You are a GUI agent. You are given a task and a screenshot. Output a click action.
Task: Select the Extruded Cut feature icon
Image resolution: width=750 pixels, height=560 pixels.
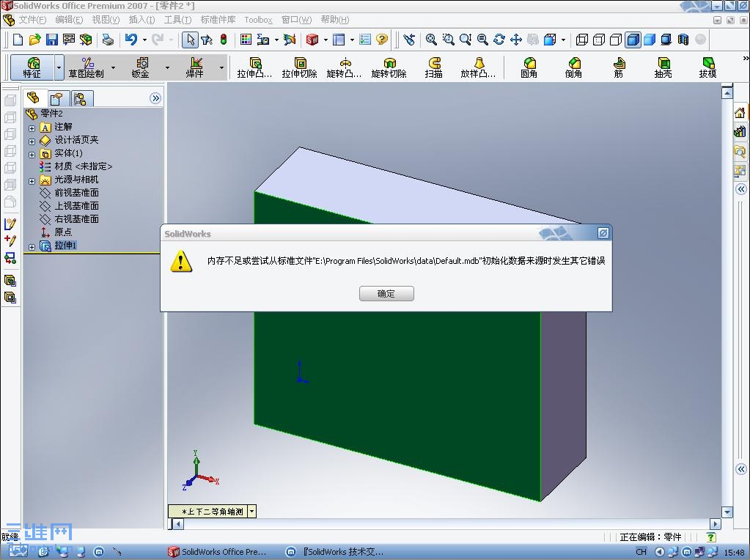click(x=299, y=67)
